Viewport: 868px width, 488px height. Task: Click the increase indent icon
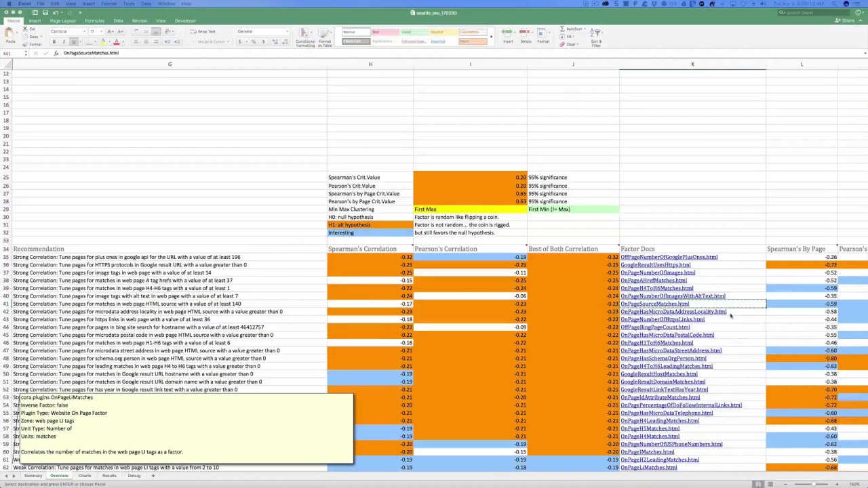click(177, 42)
